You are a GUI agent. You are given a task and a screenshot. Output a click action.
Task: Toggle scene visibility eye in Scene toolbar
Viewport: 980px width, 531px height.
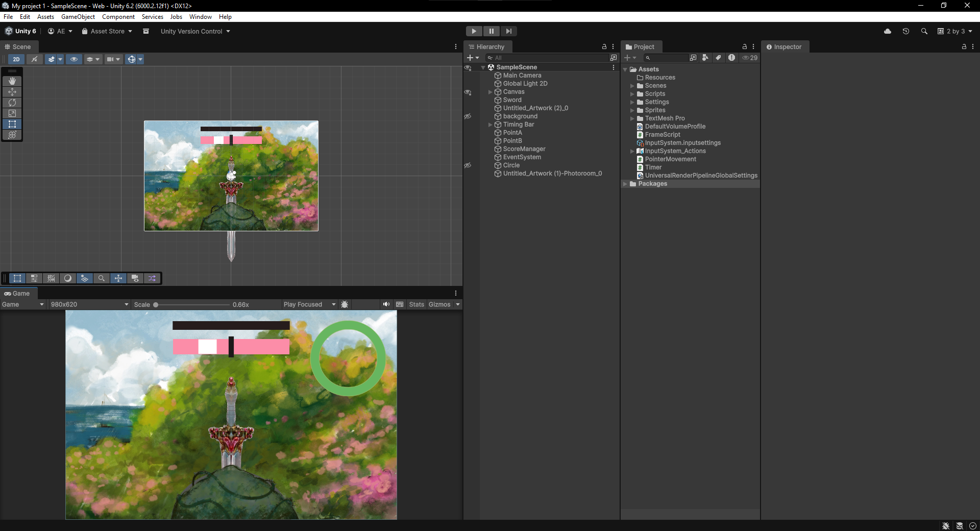tap(74, 59)
